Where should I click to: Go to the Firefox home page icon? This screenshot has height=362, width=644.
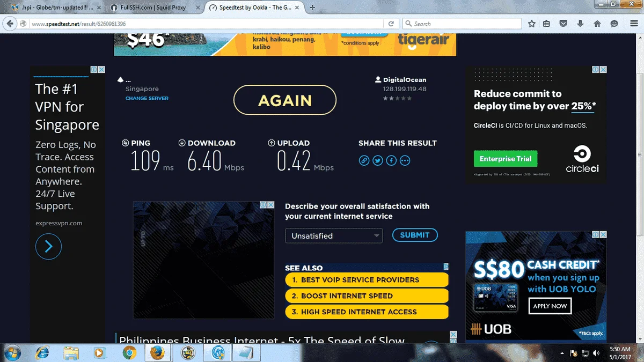tap(597, 24)
